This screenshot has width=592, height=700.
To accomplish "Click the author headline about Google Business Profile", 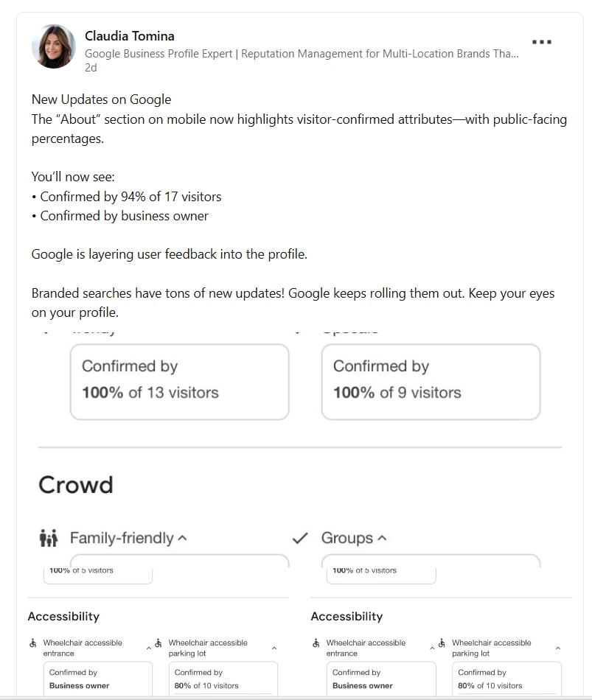I will pyautogui.click(x=302, y=54).
